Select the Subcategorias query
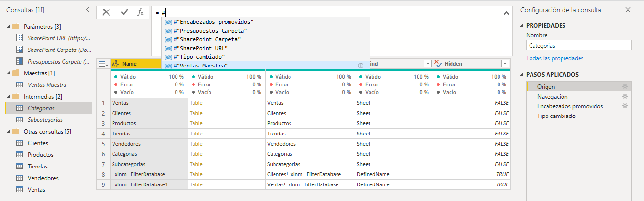The height and width of the screenshot is (201, 644). point(45,120)
